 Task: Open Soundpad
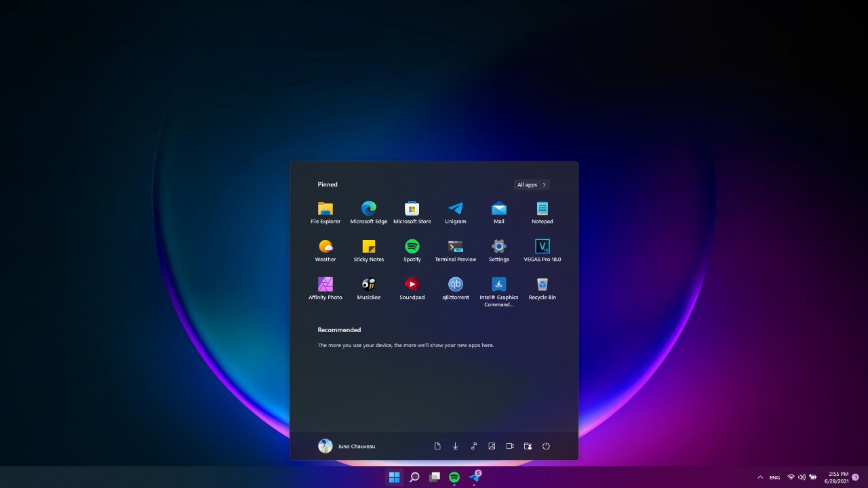pos(412,288)
